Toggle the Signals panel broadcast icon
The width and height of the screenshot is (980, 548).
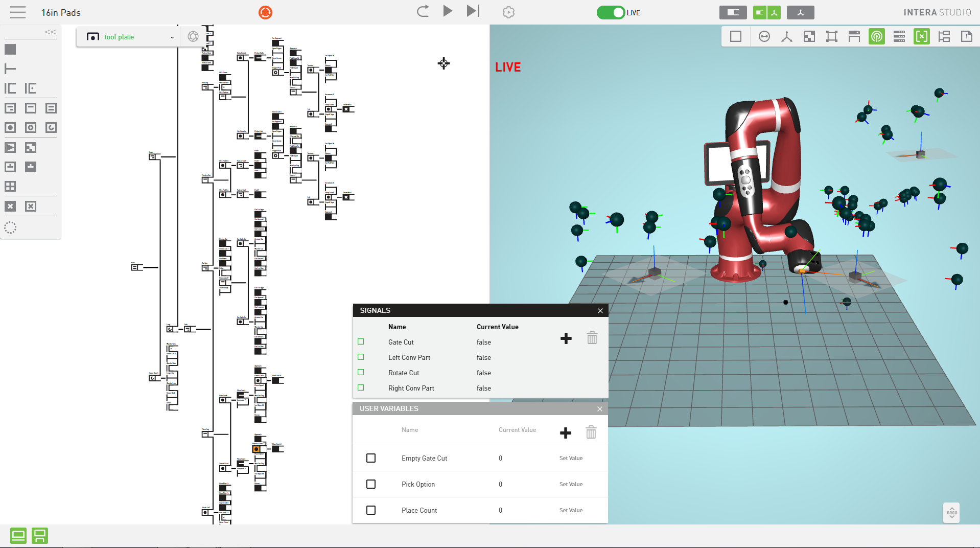(x=877, y=36)
